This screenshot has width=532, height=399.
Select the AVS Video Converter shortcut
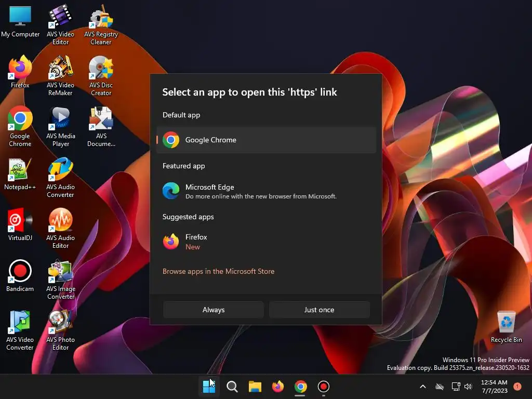20,330
